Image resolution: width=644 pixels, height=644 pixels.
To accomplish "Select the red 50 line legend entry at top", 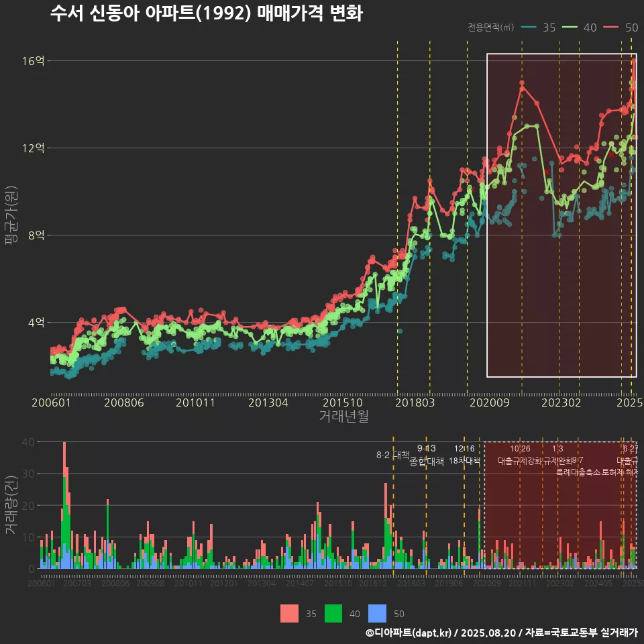I will [621, 28].
